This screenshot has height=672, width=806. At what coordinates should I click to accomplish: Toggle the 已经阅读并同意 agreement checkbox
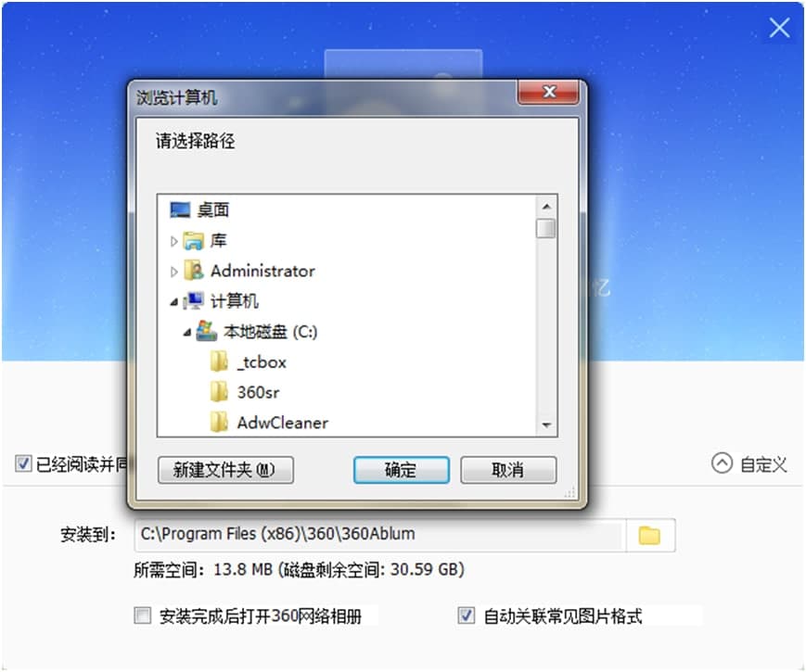point(22,463)
